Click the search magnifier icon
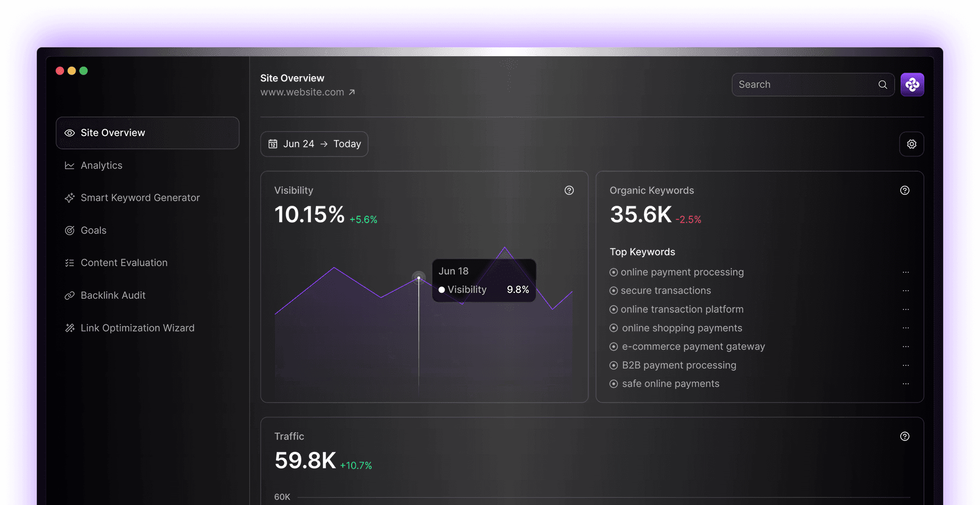 (883, 85)
